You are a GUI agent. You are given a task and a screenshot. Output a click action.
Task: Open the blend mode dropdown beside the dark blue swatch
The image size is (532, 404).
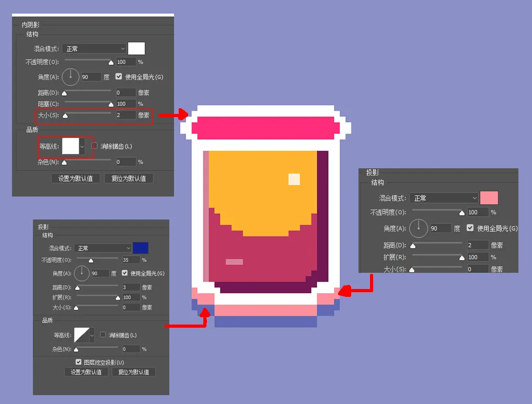coord(102,248)
